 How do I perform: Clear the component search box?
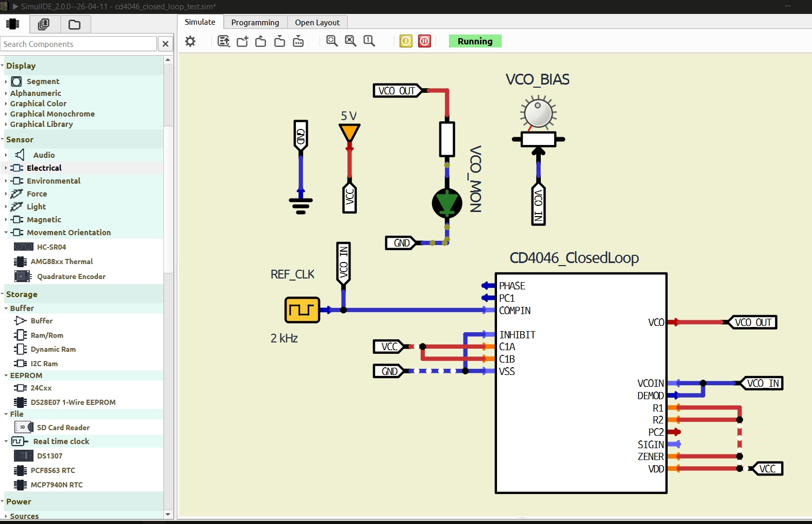click(x=165, y=44)
